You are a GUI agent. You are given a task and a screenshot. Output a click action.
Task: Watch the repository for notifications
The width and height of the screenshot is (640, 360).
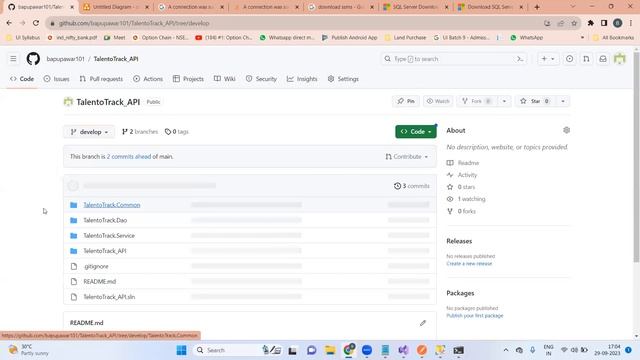[438, 101]
